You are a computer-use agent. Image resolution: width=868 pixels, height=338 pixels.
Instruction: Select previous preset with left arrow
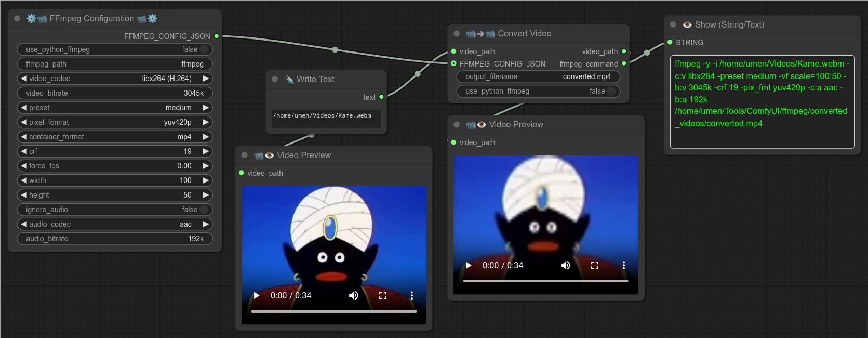click(24, 108)
